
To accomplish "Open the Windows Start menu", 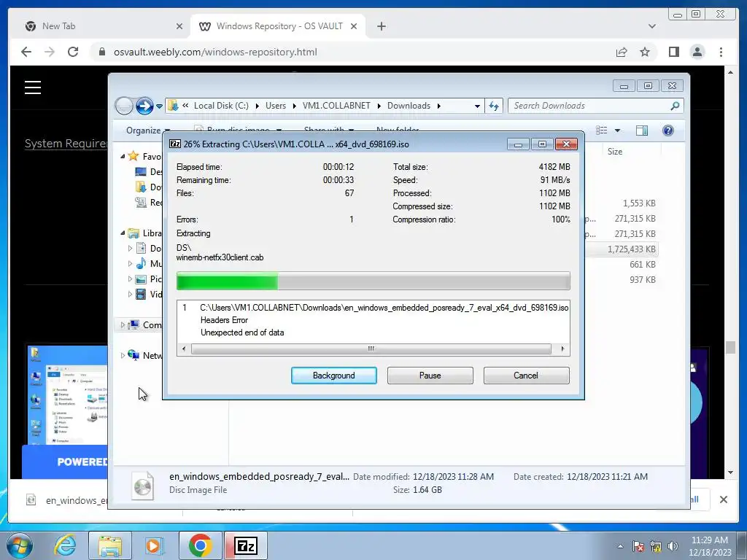I will coord(20,545).
